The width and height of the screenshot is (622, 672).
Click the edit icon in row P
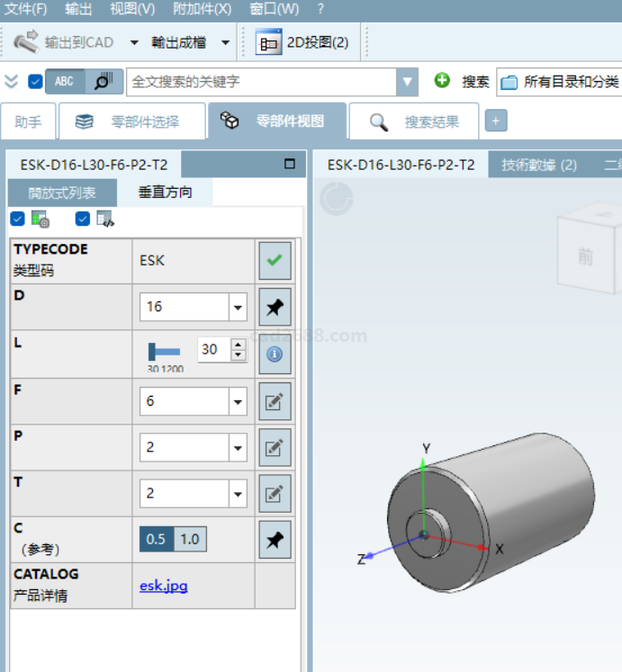(275, 448)
